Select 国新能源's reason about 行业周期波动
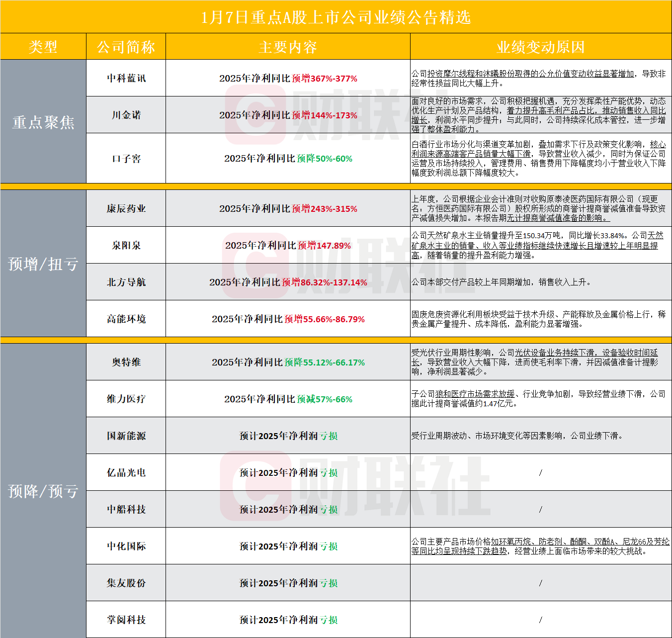 [x=517, y=436]
